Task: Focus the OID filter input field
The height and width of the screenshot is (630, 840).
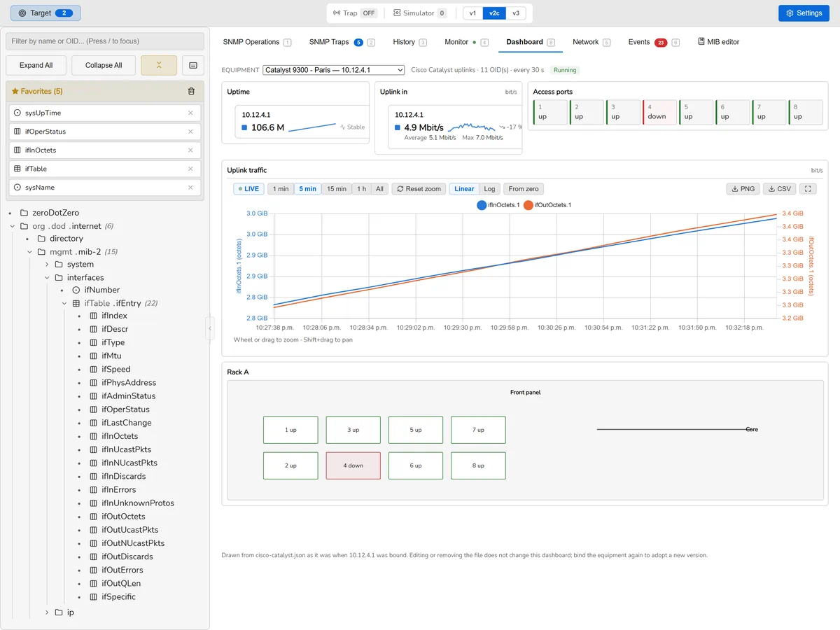Action: coord(105,41)
